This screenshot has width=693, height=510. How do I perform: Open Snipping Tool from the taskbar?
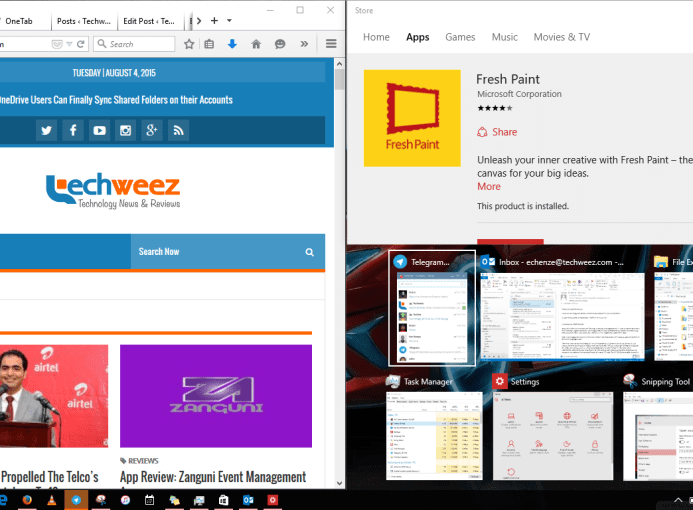click(101, 500)
